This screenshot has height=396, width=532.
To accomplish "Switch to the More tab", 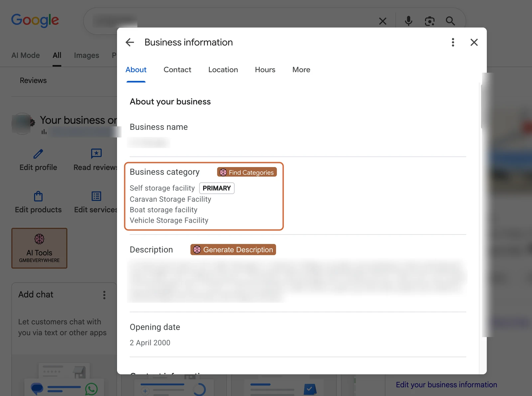I will [x=301, y=70].
